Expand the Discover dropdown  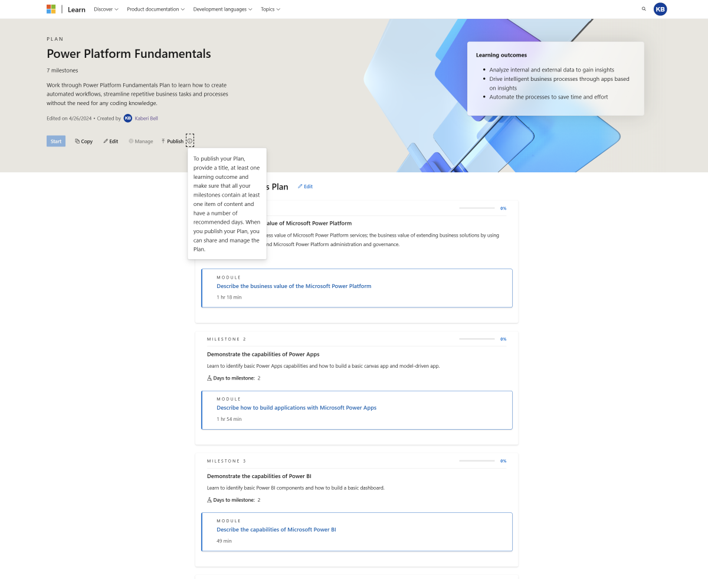[106, 9]
